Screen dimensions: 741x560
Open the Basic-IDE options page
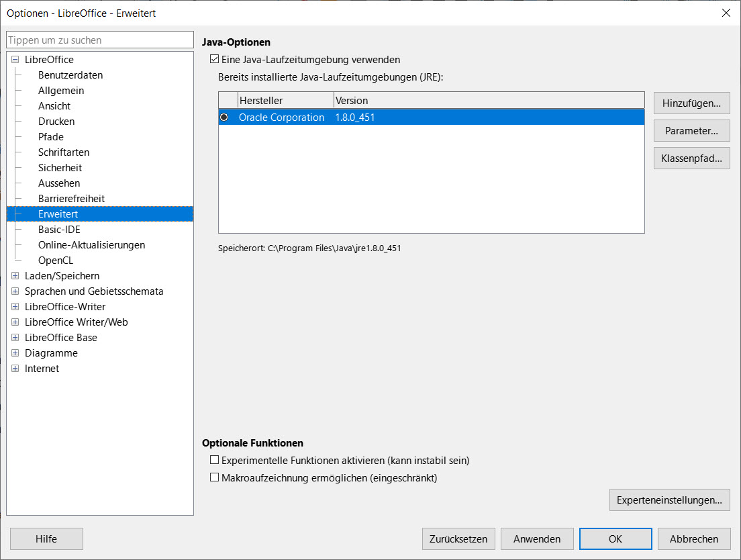point(59,229)
